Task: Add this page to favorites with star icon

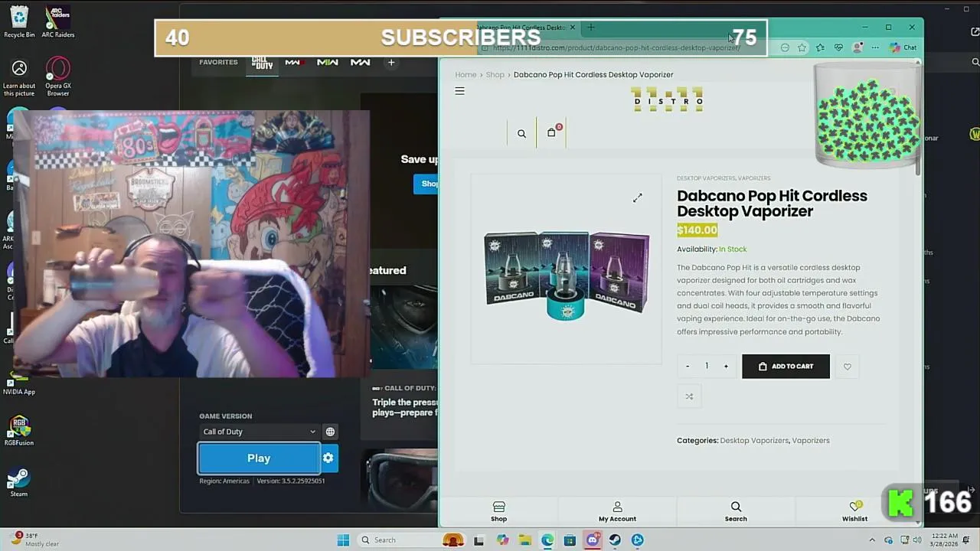Action: [802, 47]
